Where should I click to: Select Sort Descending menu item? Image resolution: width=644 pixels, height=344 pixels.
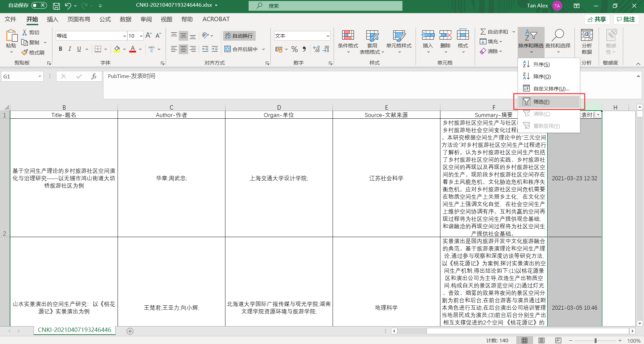[549, 76]
